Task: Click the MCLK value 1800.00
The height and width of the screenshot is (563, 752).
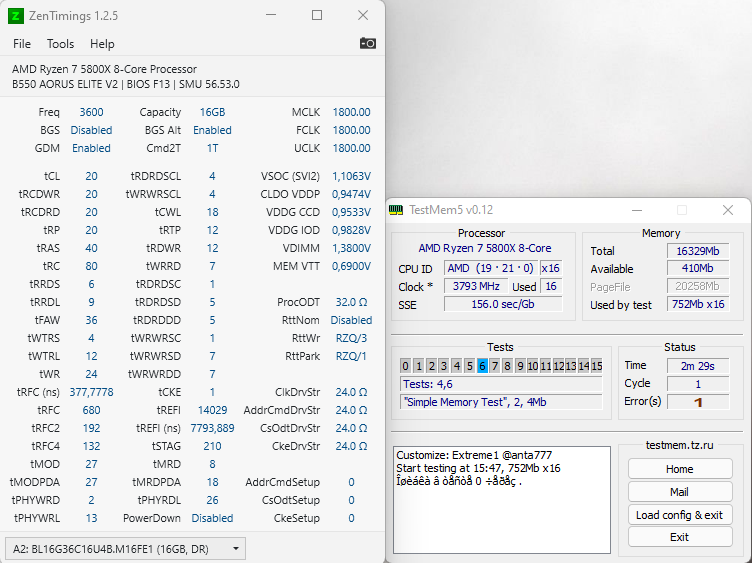Action: (x=352, y=112)
